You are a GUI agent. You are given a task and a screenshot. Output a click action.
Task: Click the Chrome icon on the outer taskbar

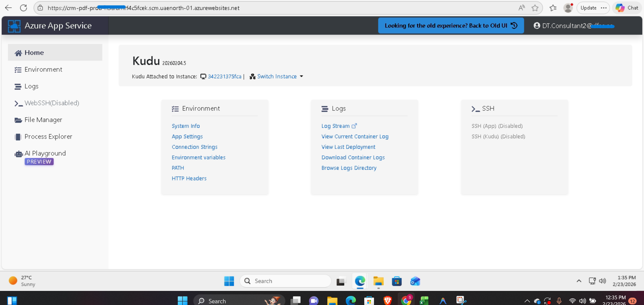[x=406, y=300]
